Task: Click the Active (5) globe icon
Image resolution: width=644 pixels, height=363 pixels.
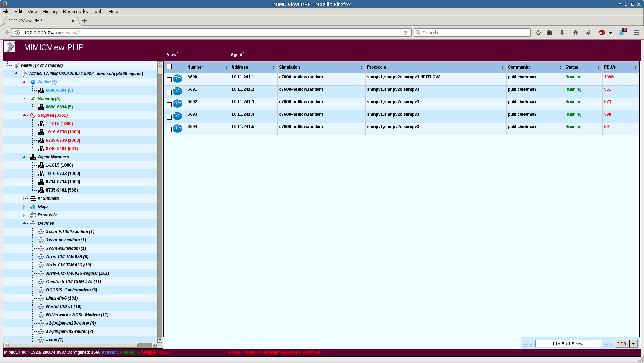Action: click(x=33, y=82)
